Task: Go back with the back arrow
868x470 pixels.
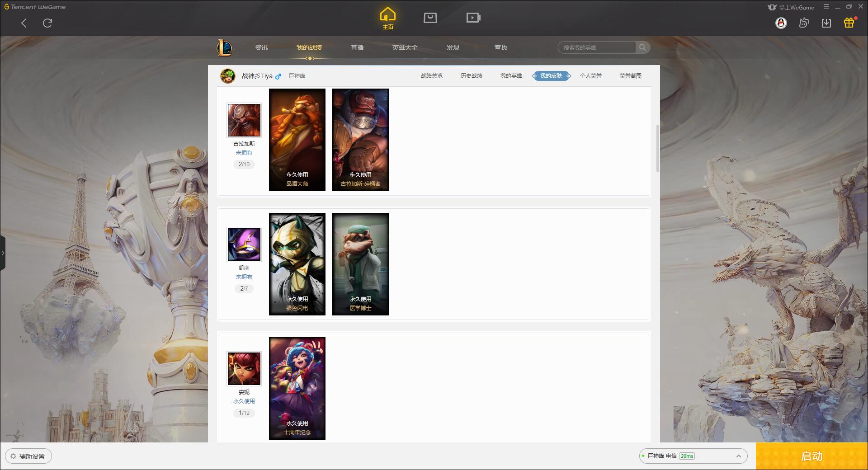Action: pos(24,23)
